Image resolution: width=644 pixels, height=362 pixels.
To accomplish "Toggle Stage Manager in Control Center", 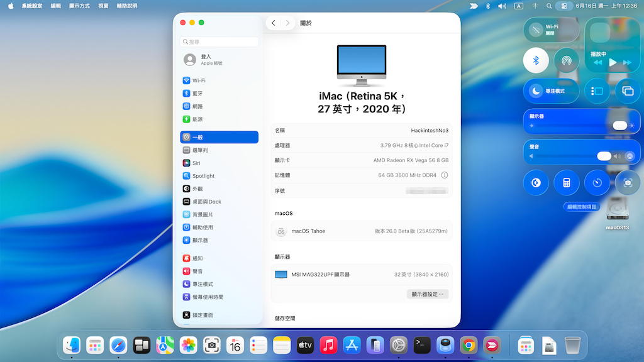I will click(597, 91).
